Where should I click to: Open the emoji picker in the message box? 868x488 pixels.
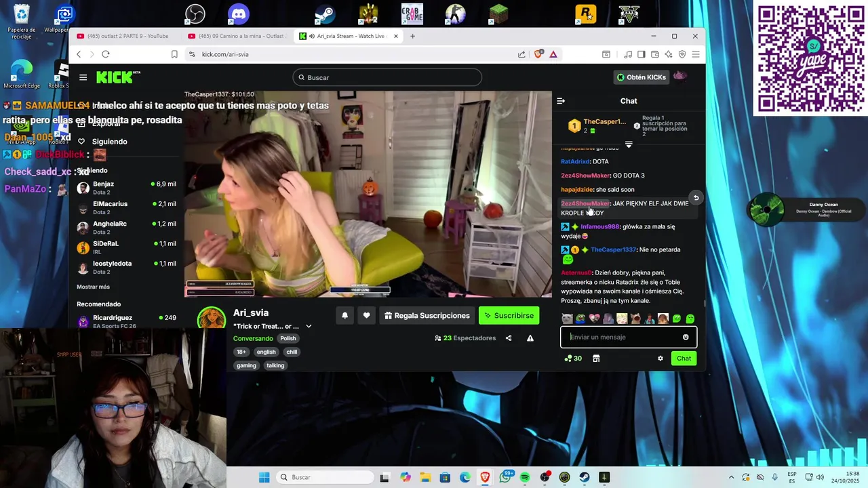pyautogui.click(x=686, y=337)
